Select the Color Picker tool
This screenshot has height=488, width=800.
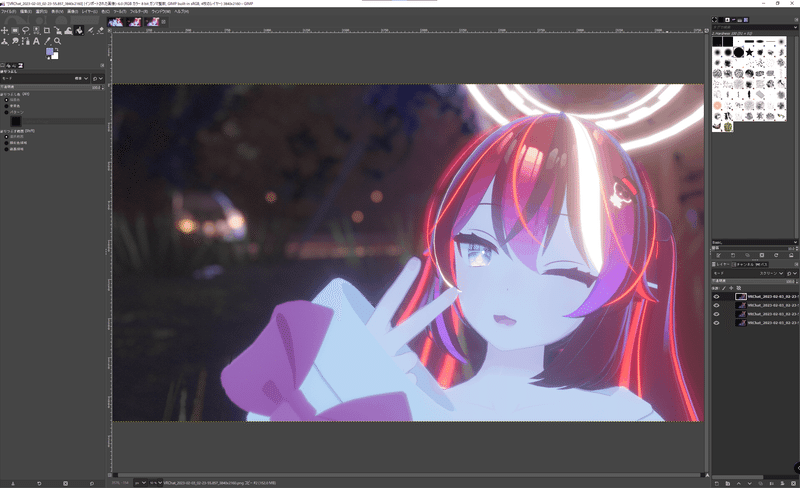[47, 41]
